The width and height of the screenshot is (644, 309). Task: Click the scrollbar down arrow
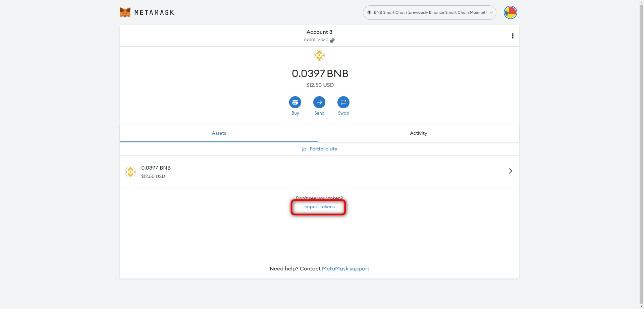pyautogui.click(x=641, y=306)
